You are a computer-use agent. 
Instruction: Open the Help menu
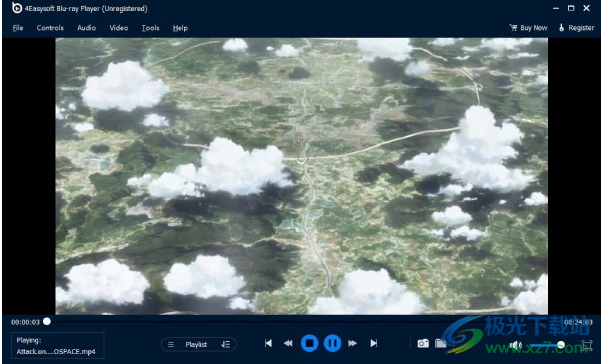click(x=180, y=28)
